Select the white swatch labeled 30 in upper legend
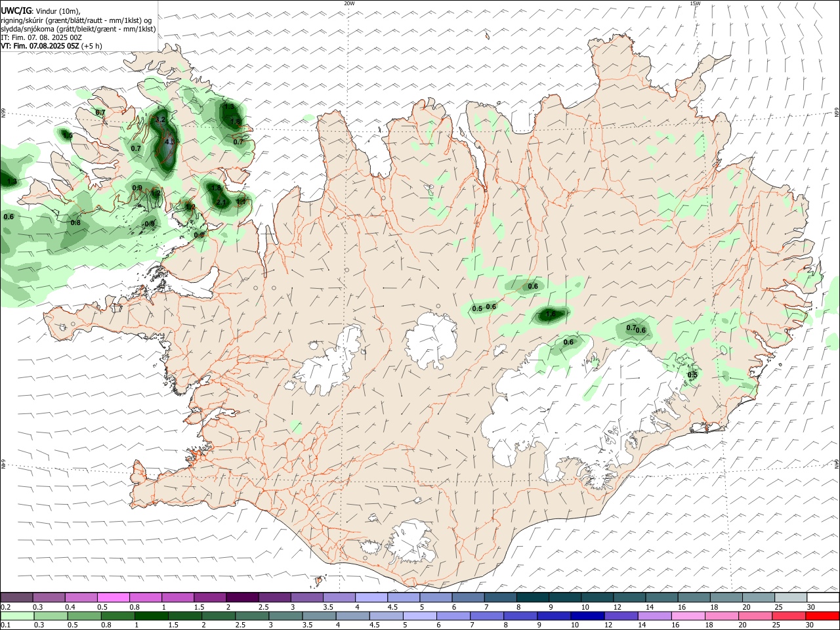840x630 pixels. coord(822,597)
